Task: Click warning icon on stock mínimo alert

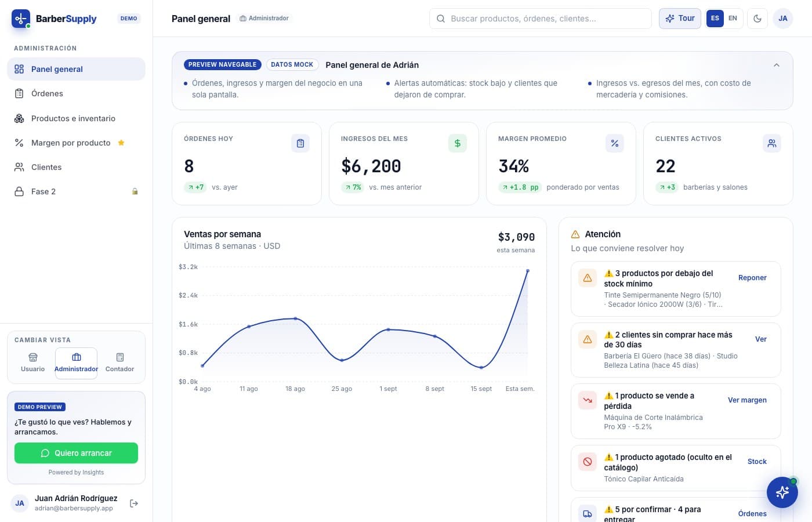Action: [588, 278]
